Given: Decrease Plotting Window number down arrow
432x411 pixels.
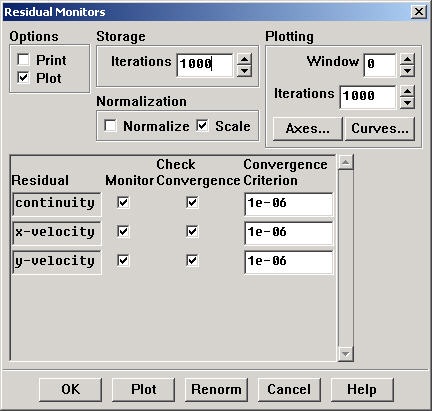Looking at the screenshot, I should point(407,71).
